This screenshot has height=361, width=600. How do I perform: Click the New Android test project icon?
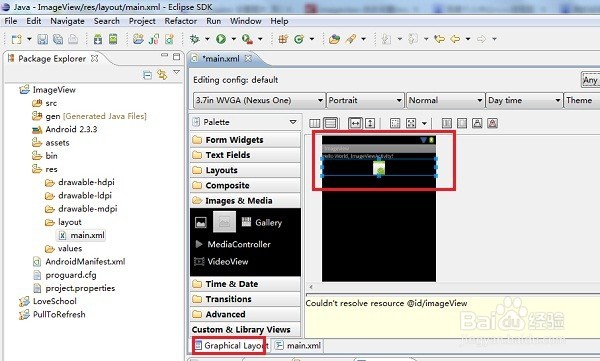coord(154,39)
